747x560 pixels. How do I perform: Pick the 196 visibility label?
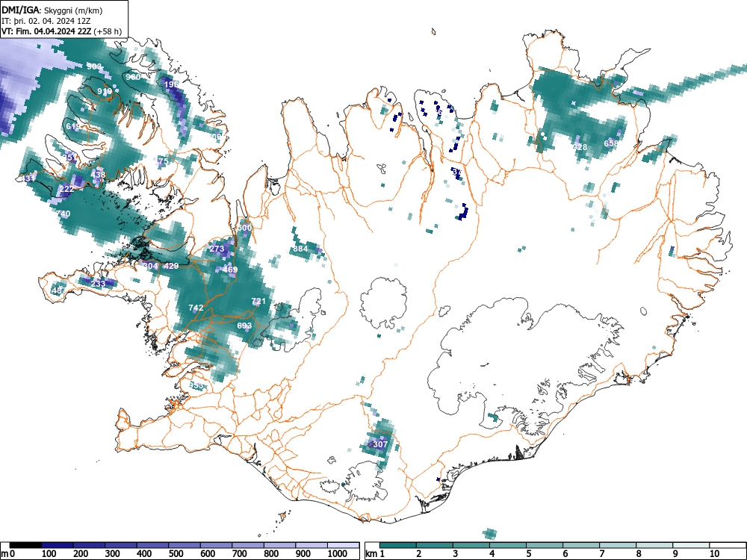(x=171, y=84)
